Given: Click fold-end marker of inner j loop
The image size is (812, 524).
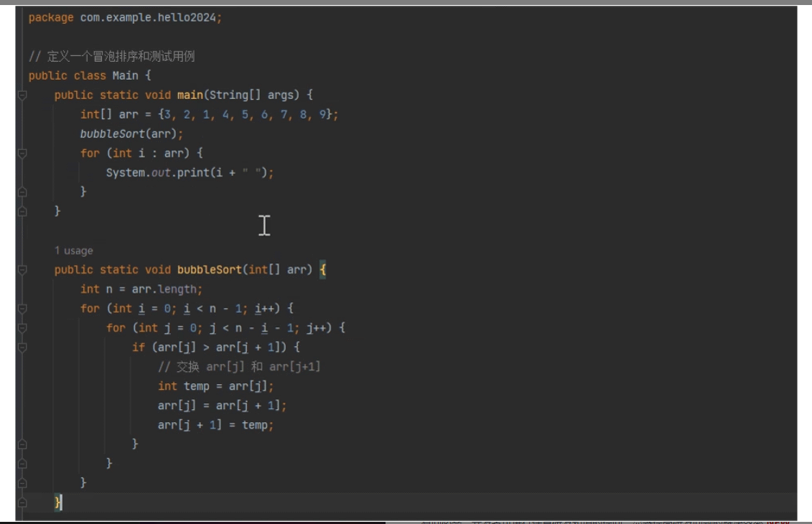Looking at the screenshot, I should click(22, 464).
